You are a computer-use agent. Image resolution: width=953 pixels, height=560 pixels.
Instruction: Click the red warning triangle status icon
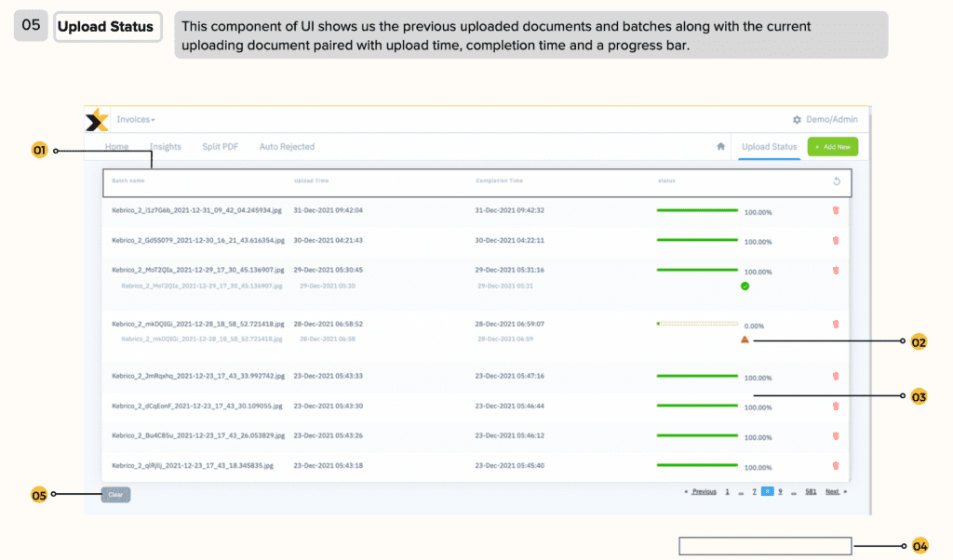coord(745,340)
